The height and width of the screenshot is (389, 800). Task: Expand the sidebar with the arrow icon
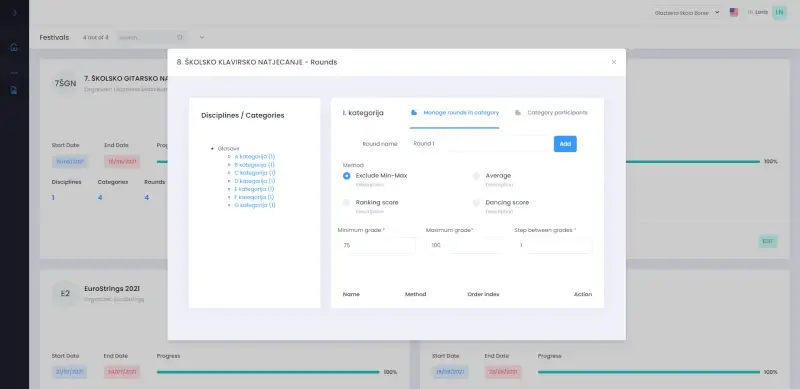point(14,13)
